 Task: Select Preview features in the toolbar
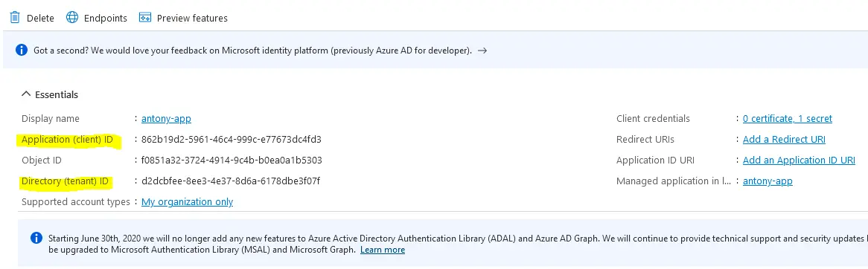pyautogui.click(x=183, y=18)
